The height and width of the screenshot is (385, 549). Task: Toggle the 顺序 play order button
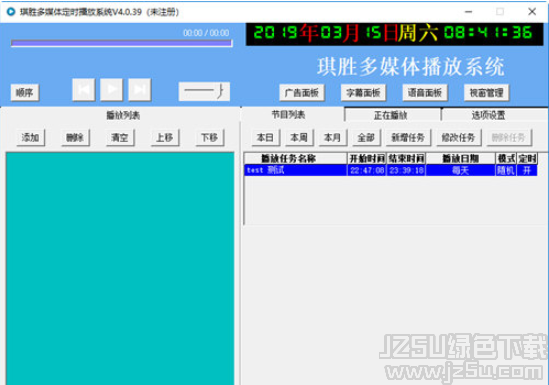(25, 93)
